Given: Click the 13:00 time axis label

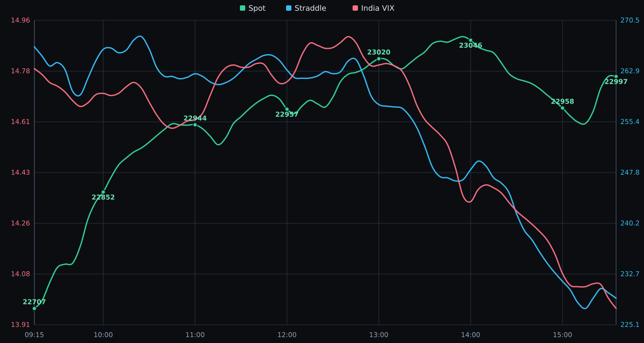Looking at the screenshot, I should coord(379,335).
